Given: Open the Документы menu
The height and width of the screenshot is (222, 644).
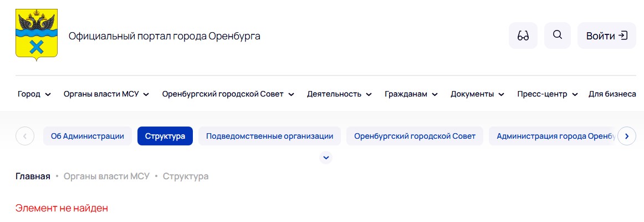Looking at the screenshot, I should (x=477, y=94).
